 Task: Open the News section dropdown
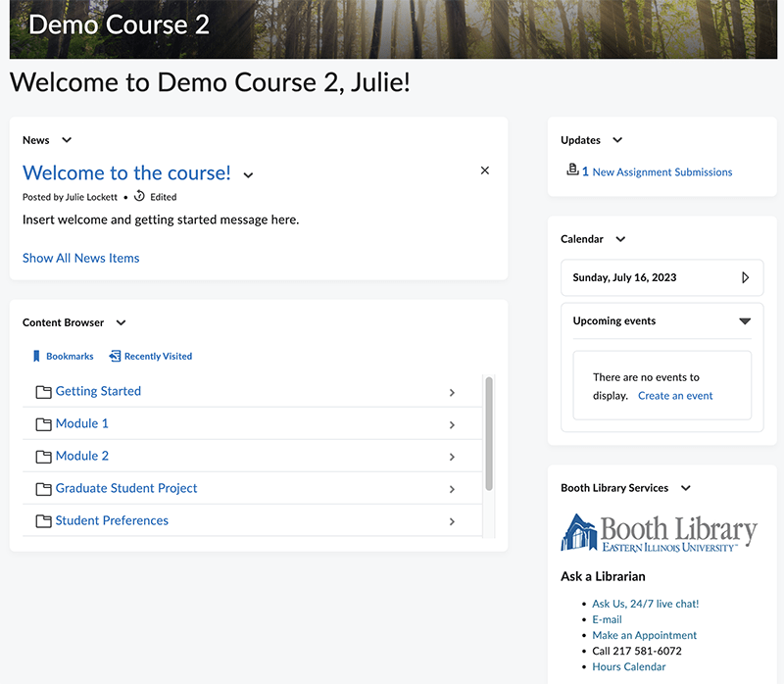66,140
